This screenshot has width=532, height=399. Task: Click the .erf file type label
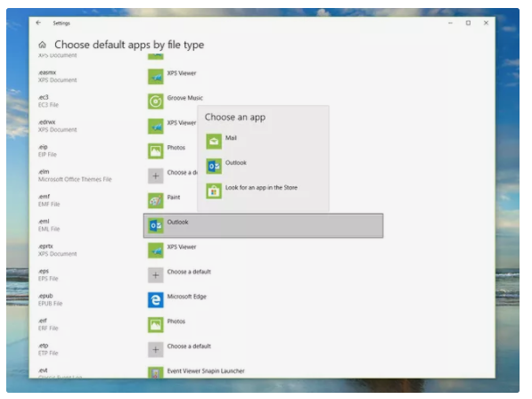point(43,321)
